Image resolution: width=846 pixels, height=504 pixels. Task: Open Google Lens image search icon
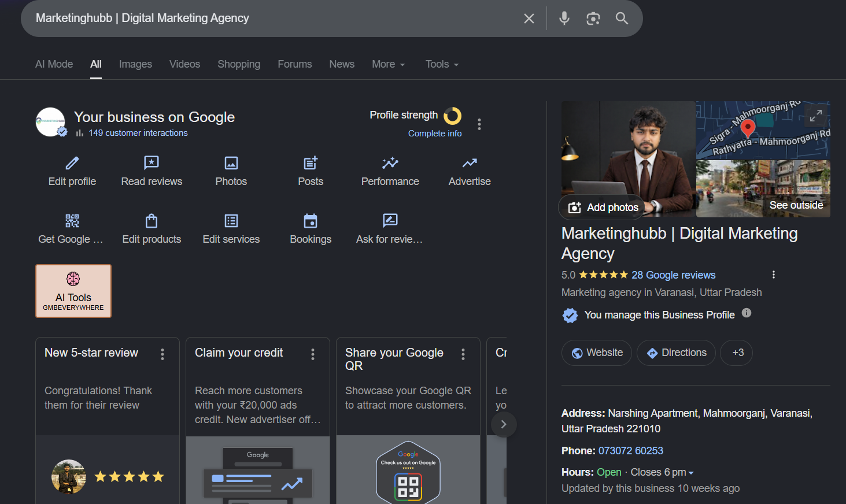click(593, 18)
